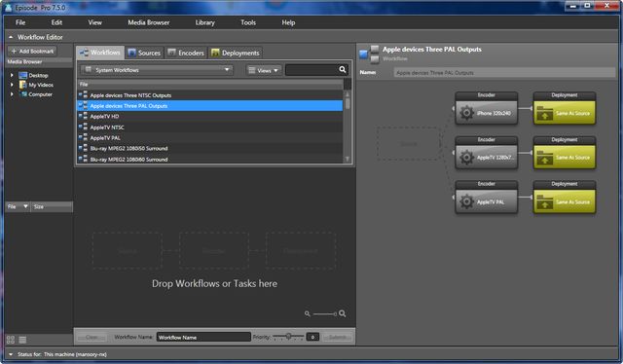Click the Priority value box

(x=312, y=337)
